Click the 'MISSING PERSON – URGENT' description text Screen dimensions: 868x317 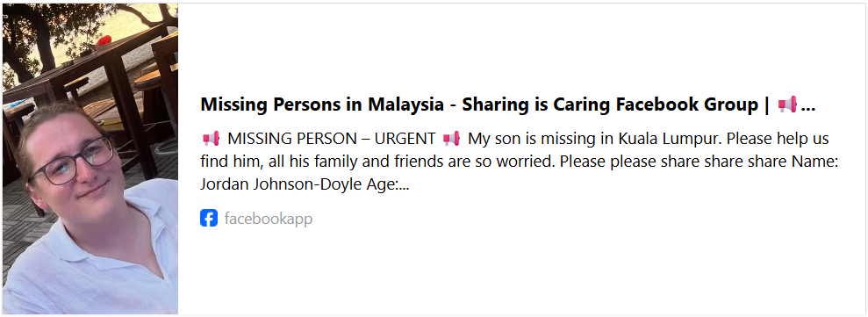click(x=331, y=138)
